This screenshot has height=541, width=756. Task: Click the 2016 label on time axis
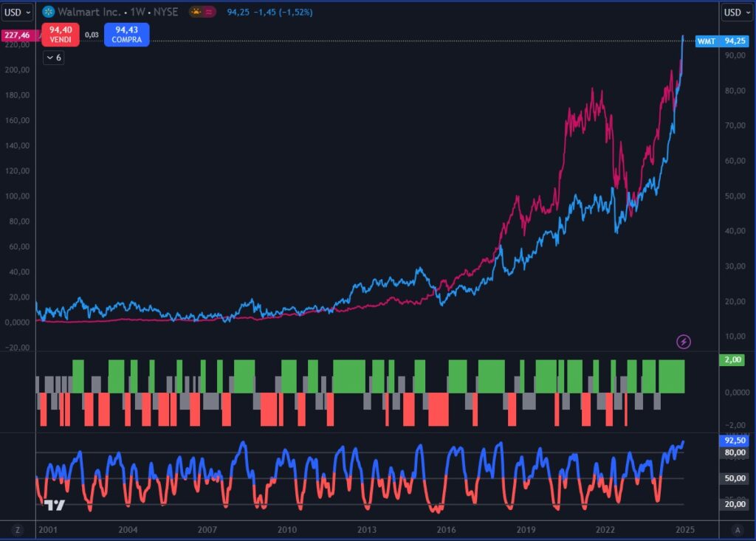[x=446, y=530]
